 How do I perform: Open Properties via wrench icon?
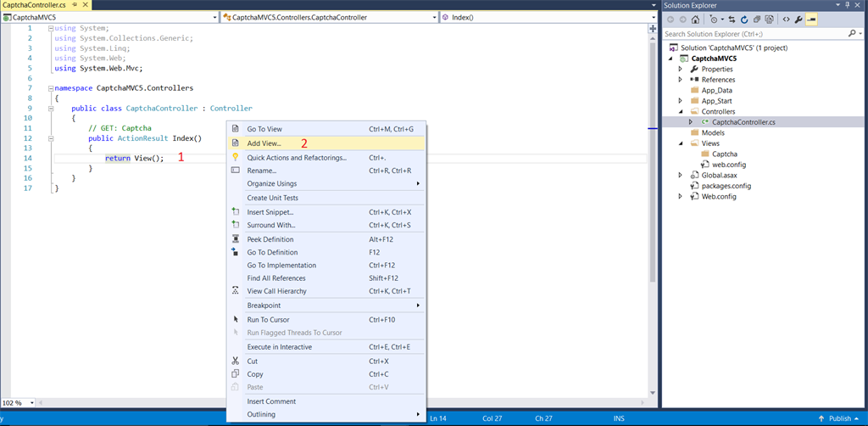pyautogui.click(x=798, y=20)
